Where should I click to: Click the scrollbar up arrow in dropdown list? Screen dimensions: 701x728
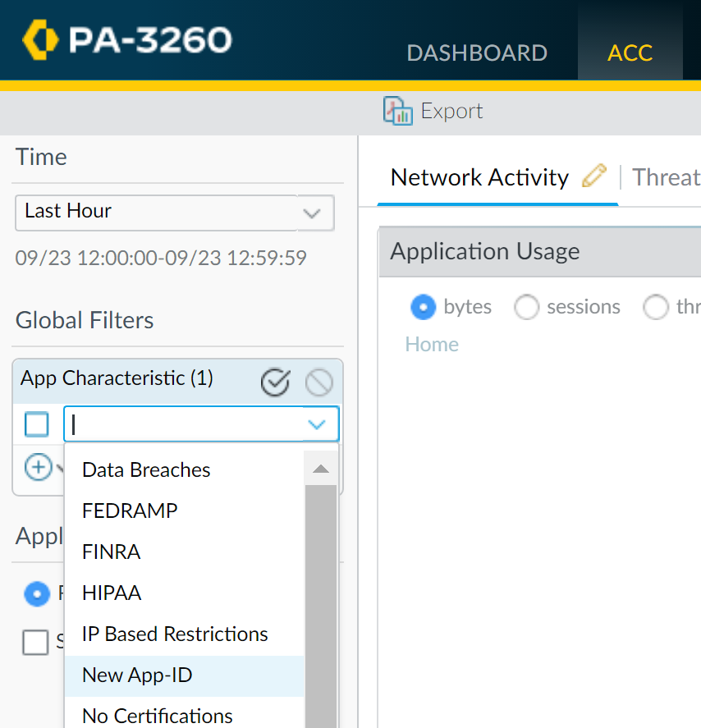(320, 469)
